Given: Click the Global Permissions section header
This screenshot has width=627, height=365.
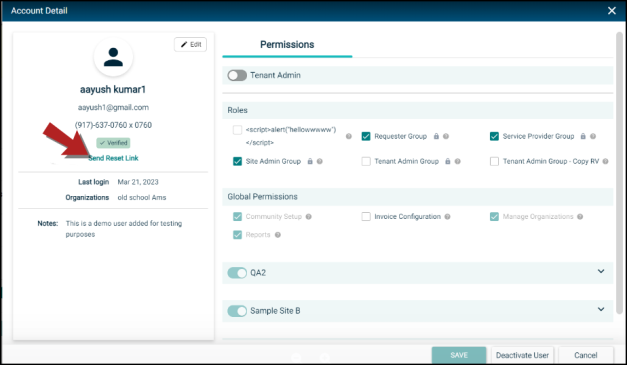Looking at the screenshot, I should tap(417, 197).
